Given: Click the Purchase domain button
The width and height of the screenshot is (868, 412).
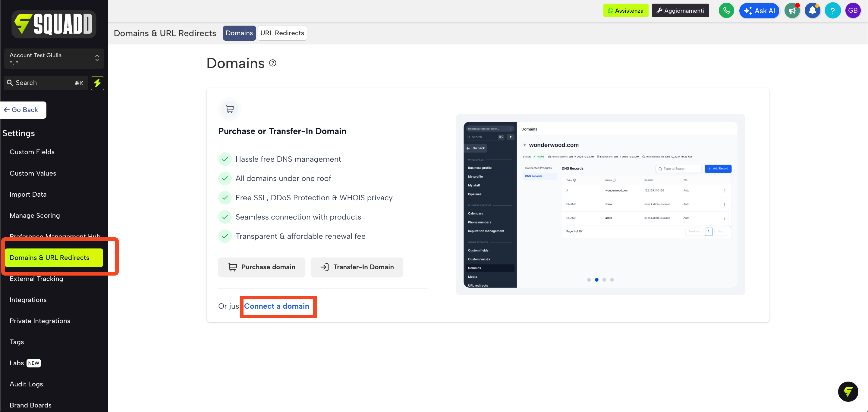Looking at the screenshot, I should (x=262, y=267).
